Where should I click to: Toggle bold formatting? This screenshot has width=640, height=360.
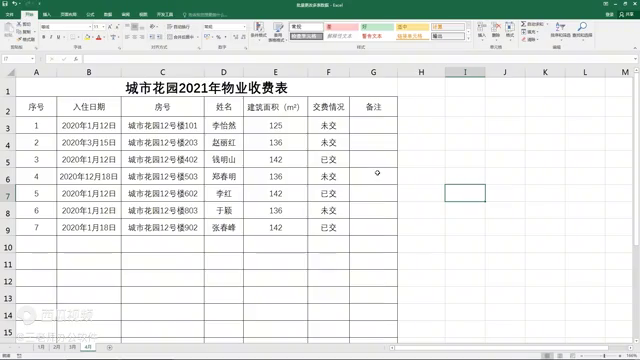pos(44,37)
